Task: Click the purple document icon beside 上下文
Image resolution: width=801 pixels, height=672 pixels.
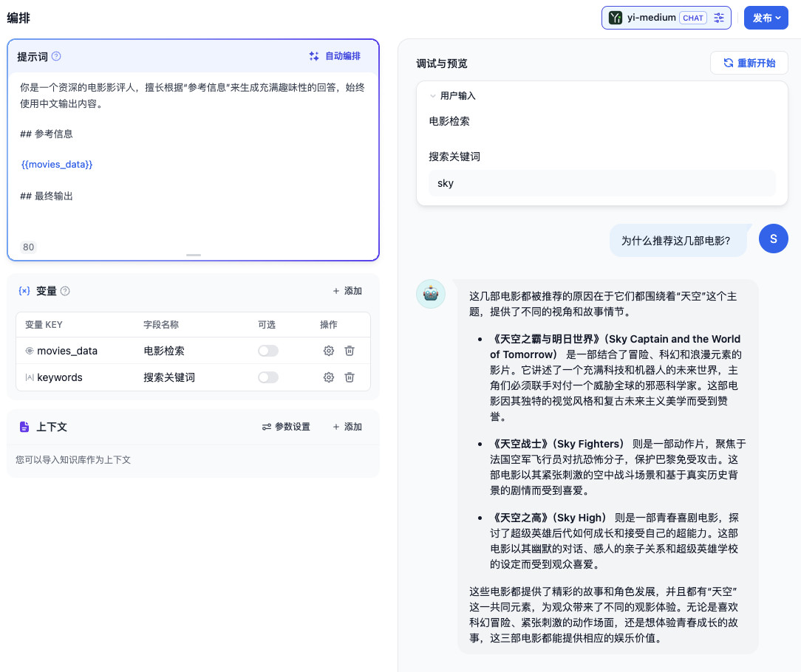Action: (x=24, y=426)
